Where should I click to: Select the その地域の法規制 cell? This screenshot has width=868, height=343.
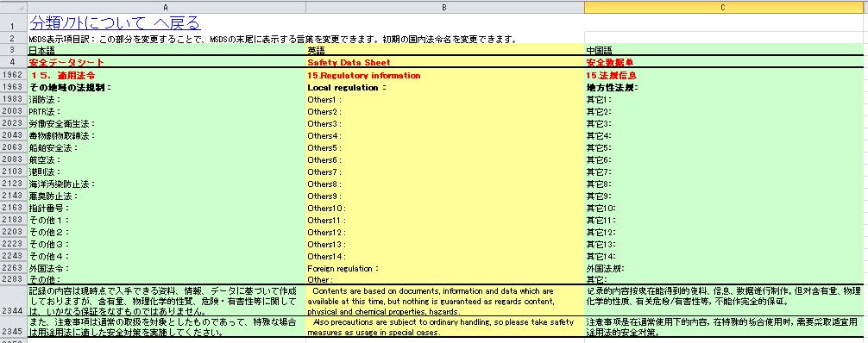(x=166, y=87)
